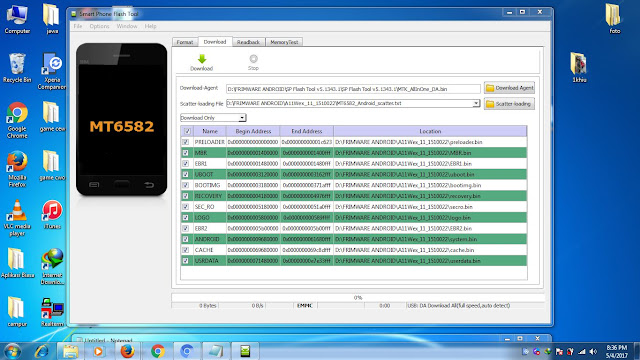Start flashing with the green Download arrow
This screenshot has height=360, width=640.
coord(202,62)
